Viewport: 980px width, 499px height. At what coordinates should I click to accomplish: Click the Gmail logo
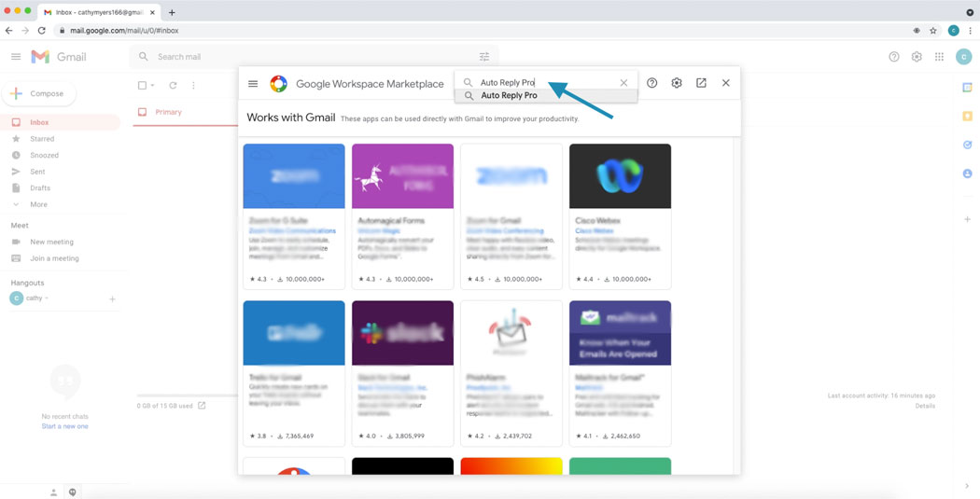(59, 57)
